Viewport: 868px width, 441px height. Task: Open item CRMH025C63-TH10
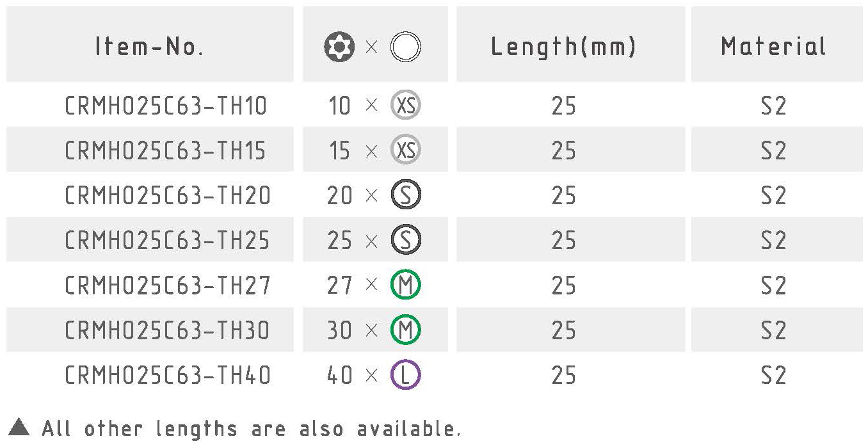pos(166,106)
